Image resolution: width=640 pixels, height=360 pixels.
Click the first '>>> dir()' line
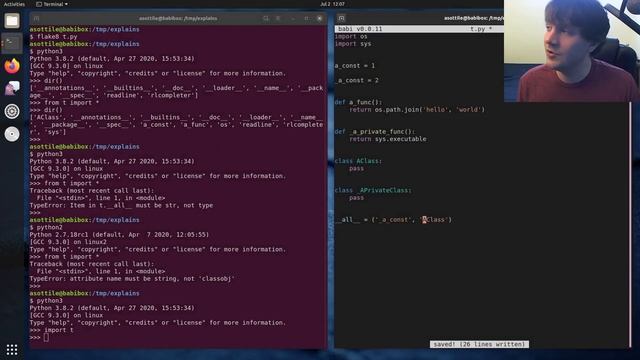(46, 80)
